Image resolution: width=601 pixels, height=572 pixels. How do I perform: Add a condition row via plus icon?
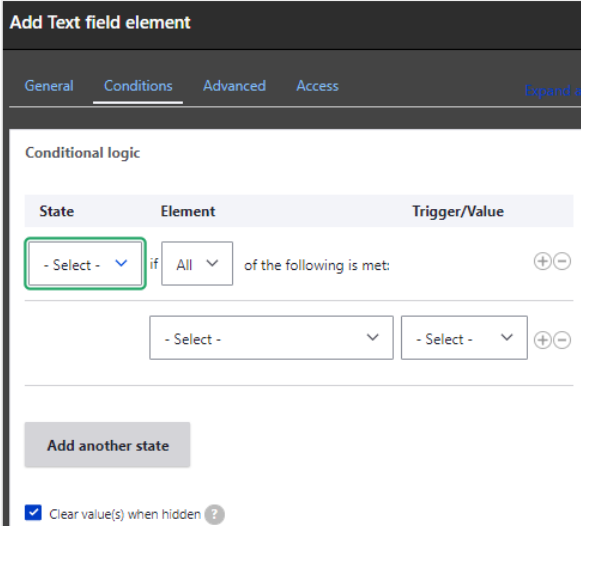pos(542,340)
